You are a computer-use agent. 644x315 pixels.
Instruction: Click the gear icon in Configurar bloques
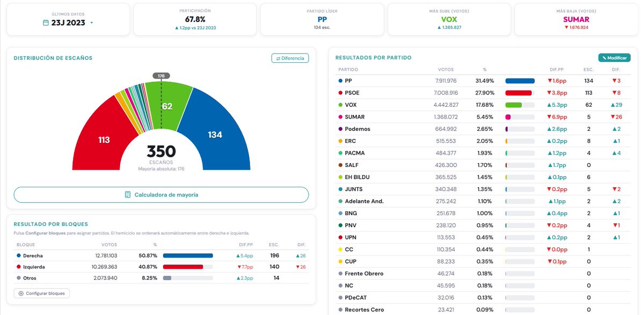pos(21,294)
